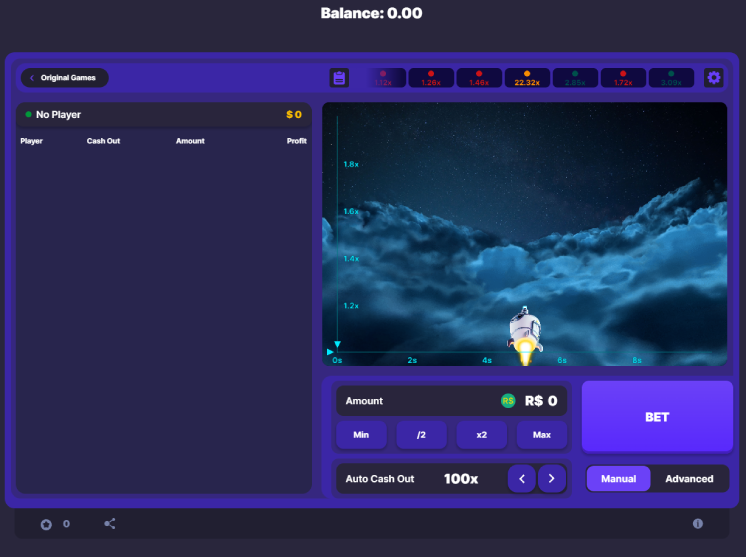746x557 pixels.
Task: Click the favorite star icon
Action: tap(46, 524)
